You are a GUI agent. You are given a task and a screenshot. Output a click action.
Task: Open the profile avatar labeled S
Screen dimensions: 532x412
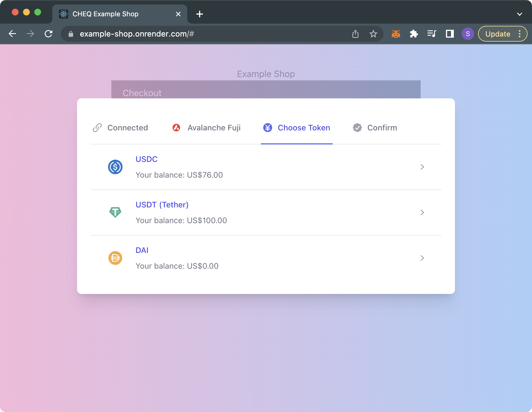(x=468, y=34)
